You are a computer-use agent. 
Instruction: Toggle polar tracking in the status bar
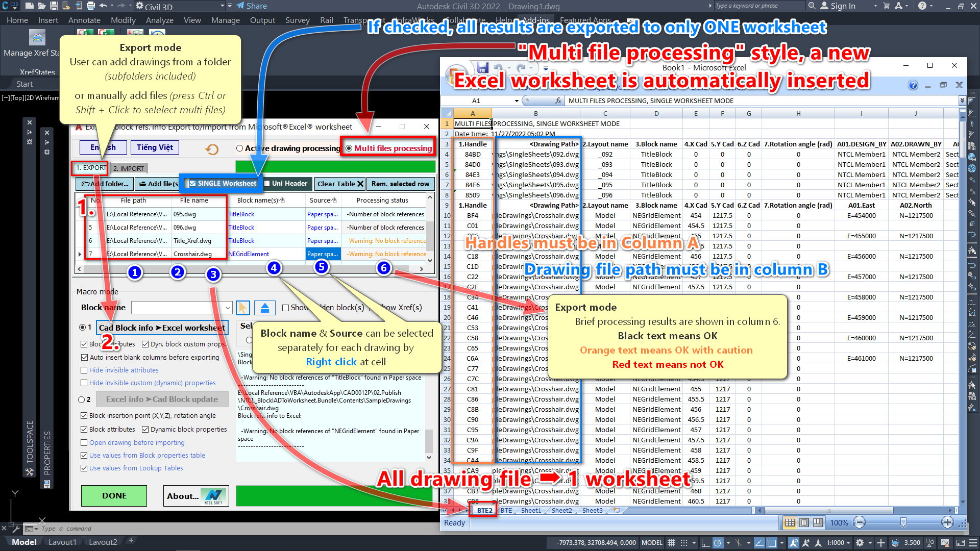(x=718, y=543)
